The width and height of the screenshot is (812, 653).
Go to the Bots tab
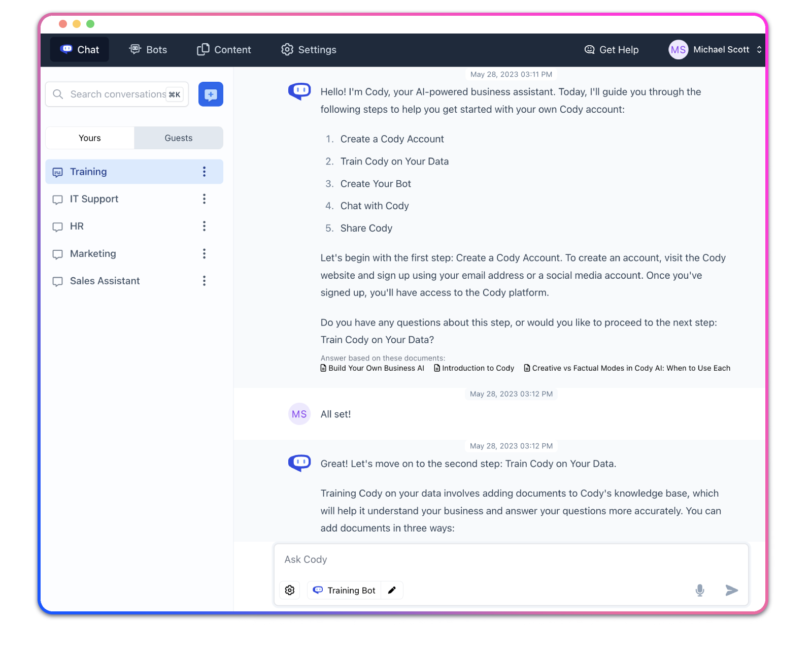[x=148, y=50]
